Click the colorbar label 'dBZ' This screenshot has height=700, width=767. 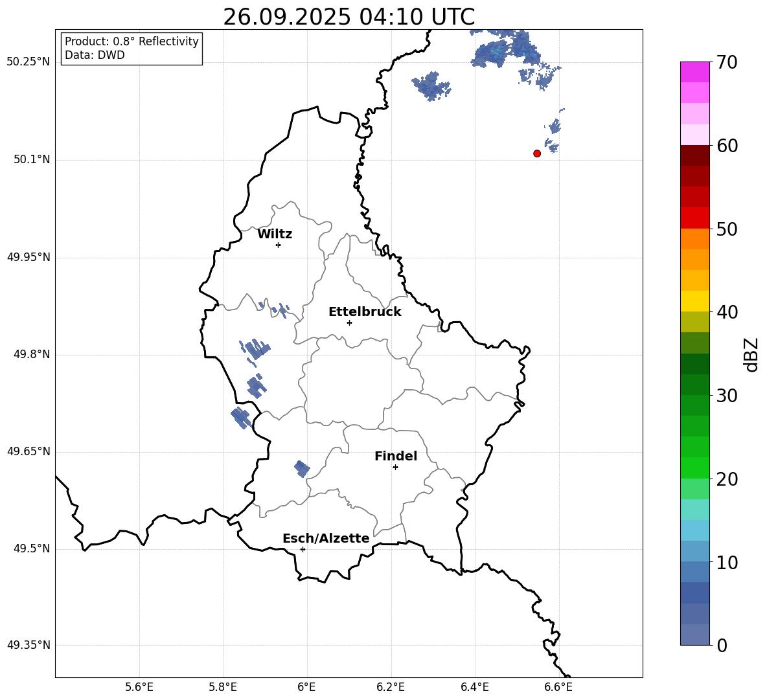(x=752, y=354)
